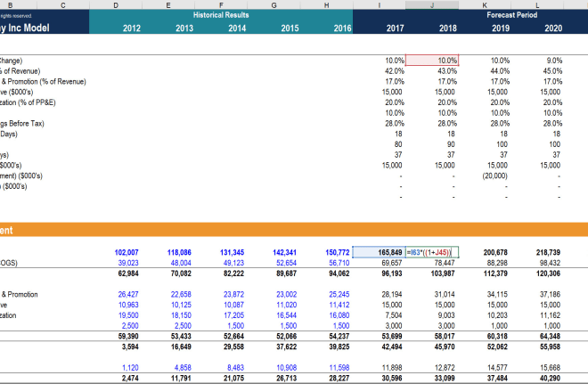
Task: Click the depreciation value 19,500
Action: pos(128,315)
